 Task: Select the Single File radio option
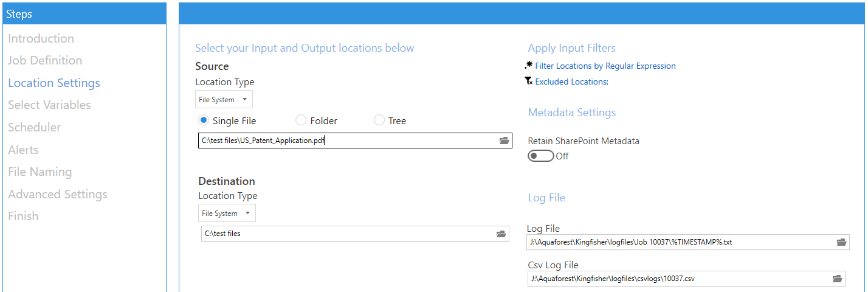tap(204, 120)
